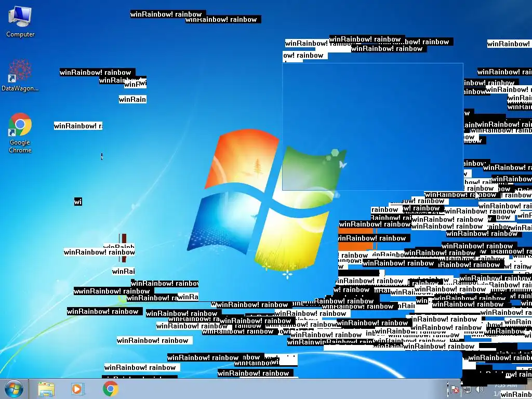This screenshot has height=399, width=532.
Task: Open Action Center flag tray icon
Action: [454, 390]
